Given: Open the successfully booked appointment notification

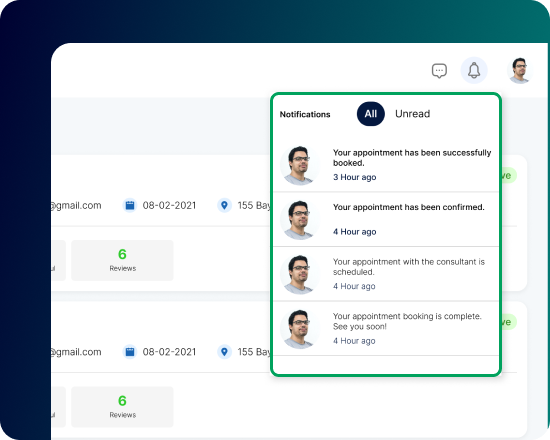Looking at the screenshot, I should coord(386,165).
